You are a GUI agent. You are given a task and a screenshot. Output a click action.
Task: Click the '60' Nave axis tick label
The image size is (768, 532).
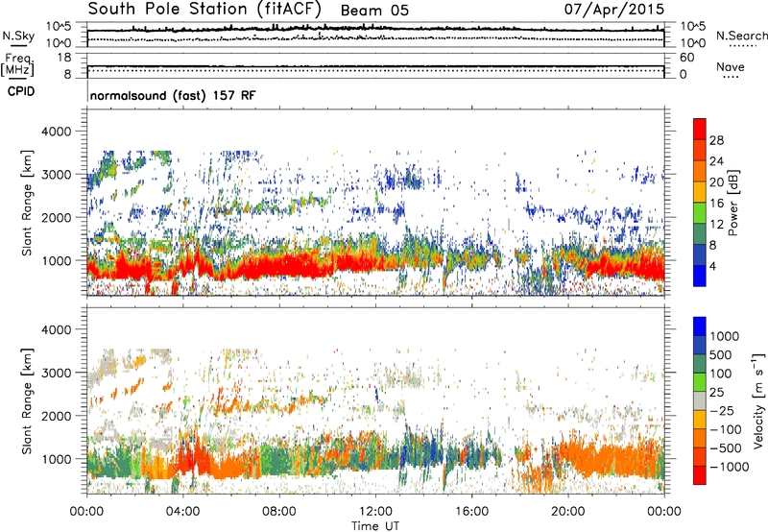(686, 58)
